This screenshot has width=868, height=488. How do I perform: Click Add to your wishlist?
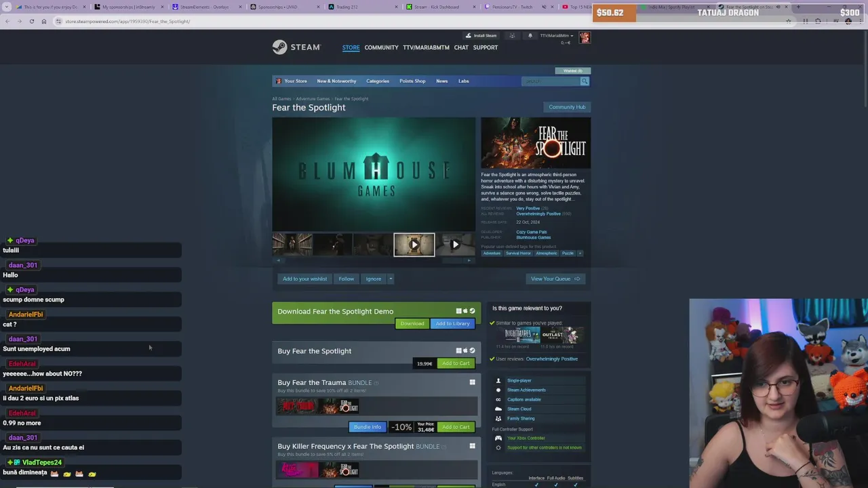point(304,279)
